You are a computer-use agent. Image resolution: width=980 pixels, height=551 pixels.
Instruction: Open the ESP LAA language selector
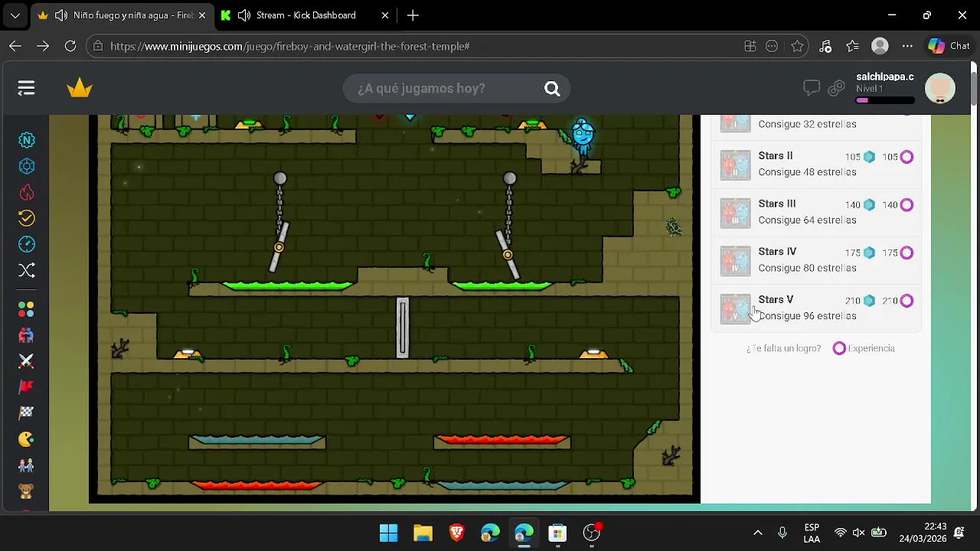812,533
